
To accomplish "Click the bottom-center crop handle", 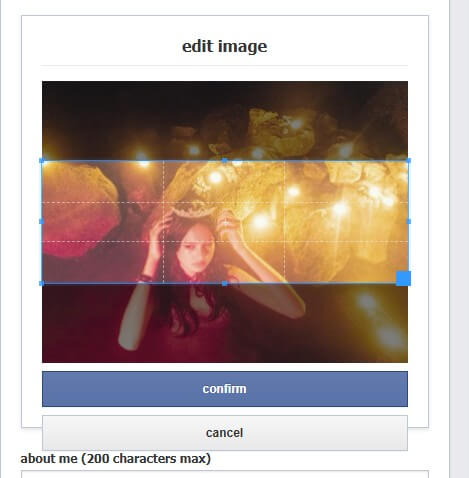I will 225,283.
